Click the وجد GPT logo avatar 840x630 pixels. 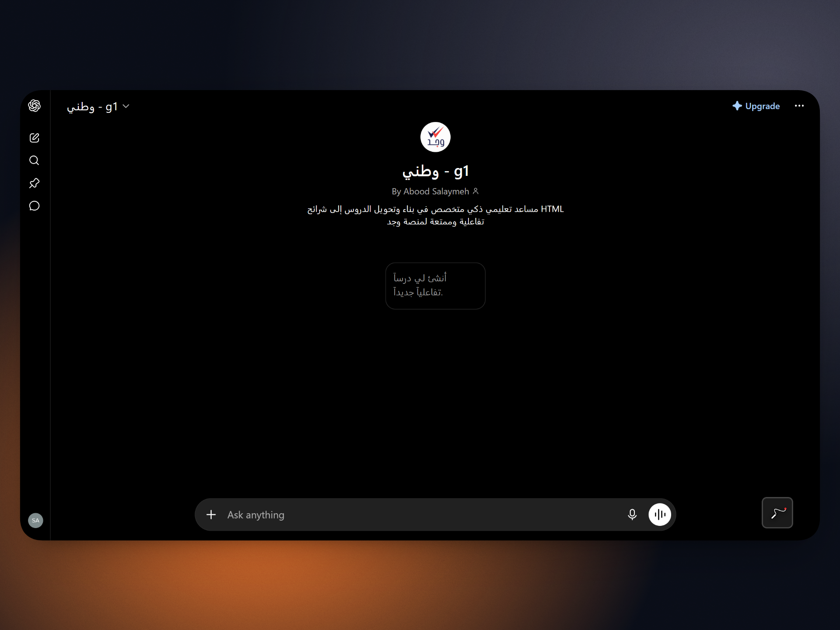pyautogui.click(x=435, y=137)
